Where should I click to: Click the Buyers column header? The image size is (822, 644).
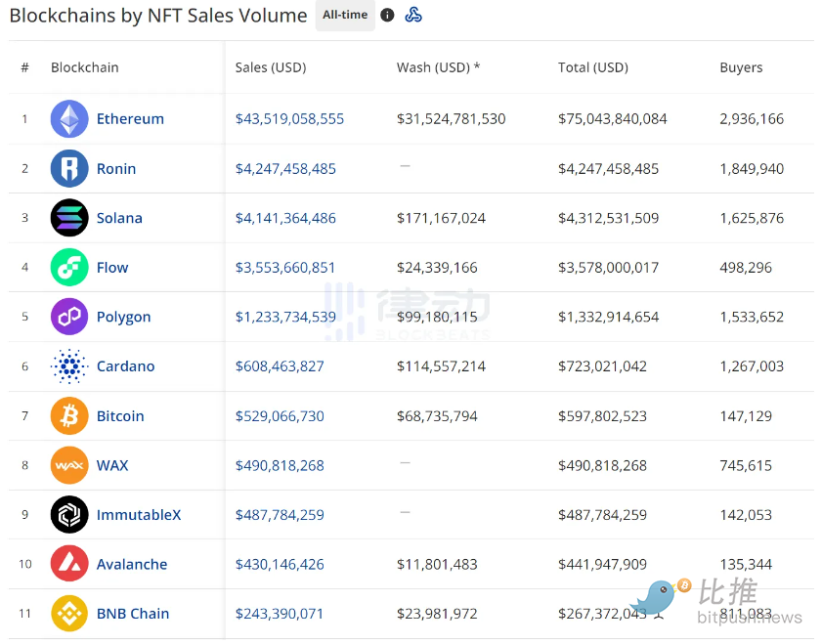(741, 67)
